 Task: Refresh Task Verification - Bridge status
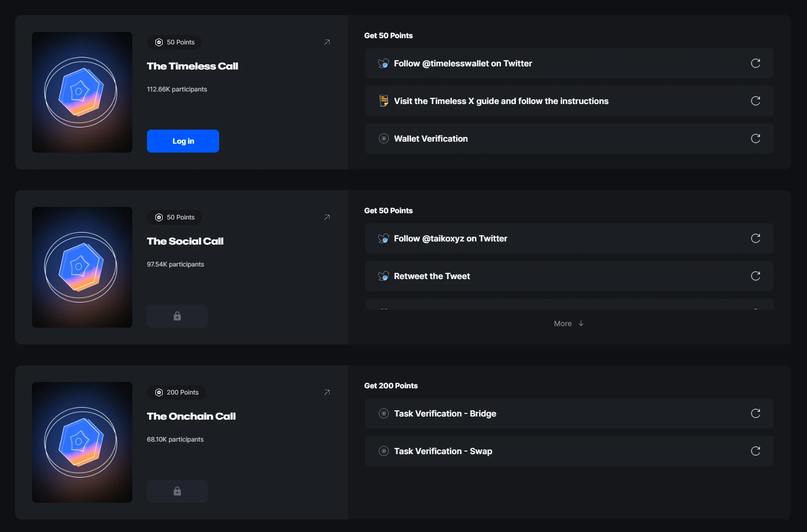point(755,413)
